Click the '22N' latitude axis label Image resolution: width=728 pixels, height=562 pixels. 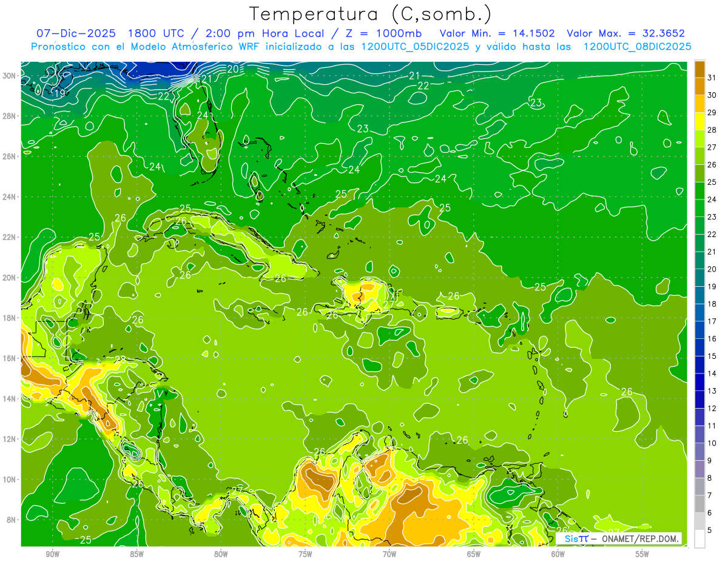[8, 237]
